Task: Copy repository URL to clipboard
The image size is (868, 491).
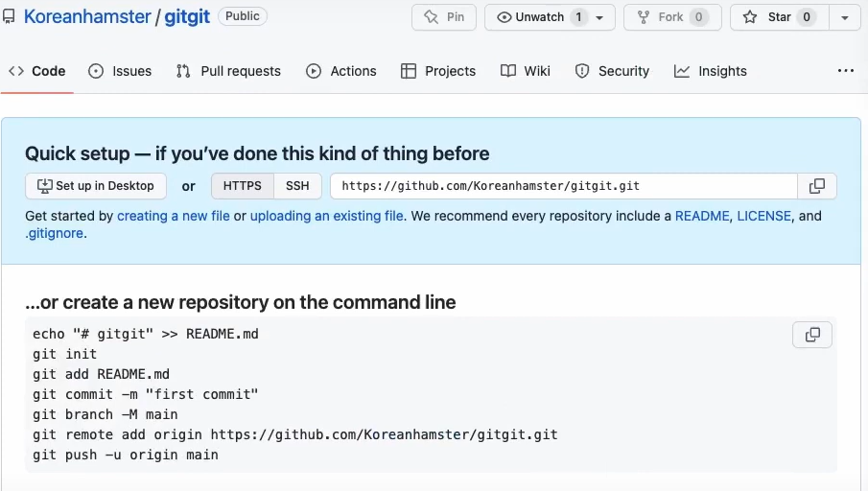Action: click(817, 186)
